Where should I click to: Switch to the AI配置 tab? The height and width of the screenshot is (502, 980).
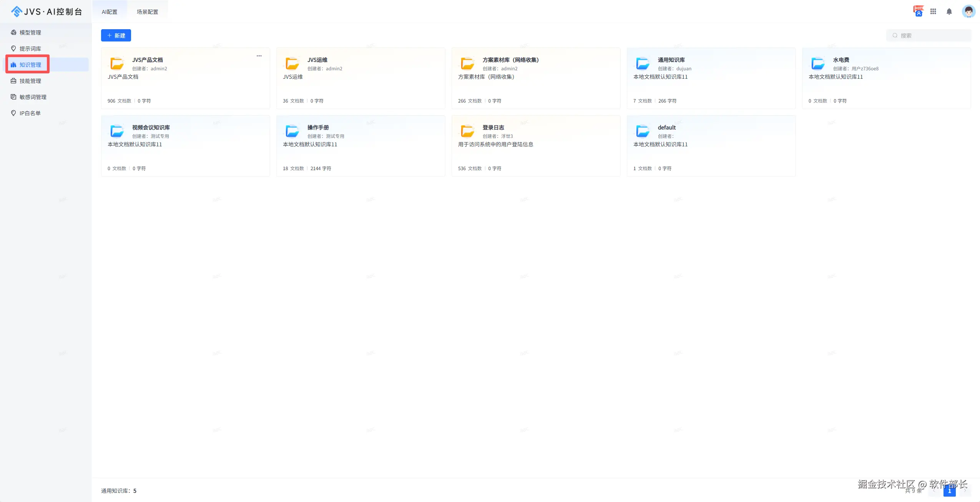pos(110,12)
